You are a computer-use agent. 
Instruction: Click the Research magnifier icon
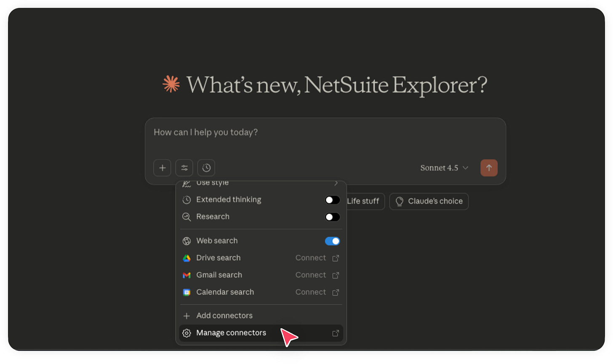(187, 217)
